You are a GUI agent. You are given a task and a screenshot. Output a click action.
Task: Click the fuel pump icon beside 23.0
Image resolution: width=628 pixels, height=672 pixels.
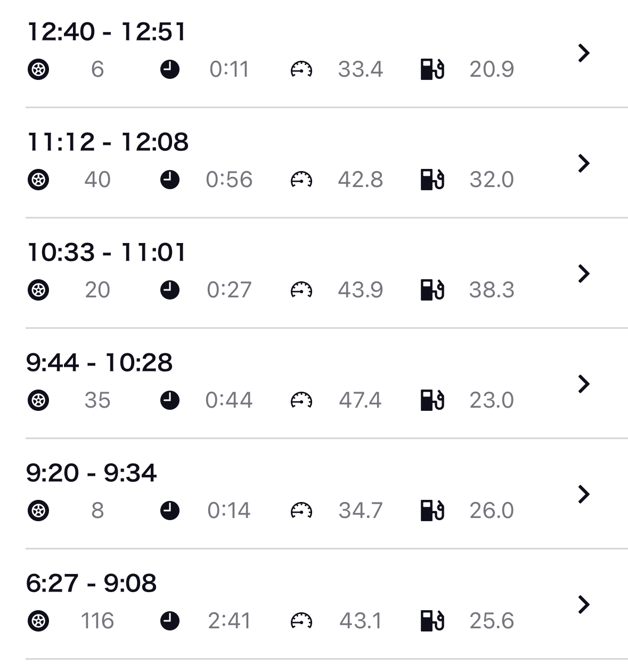[433, 400]
